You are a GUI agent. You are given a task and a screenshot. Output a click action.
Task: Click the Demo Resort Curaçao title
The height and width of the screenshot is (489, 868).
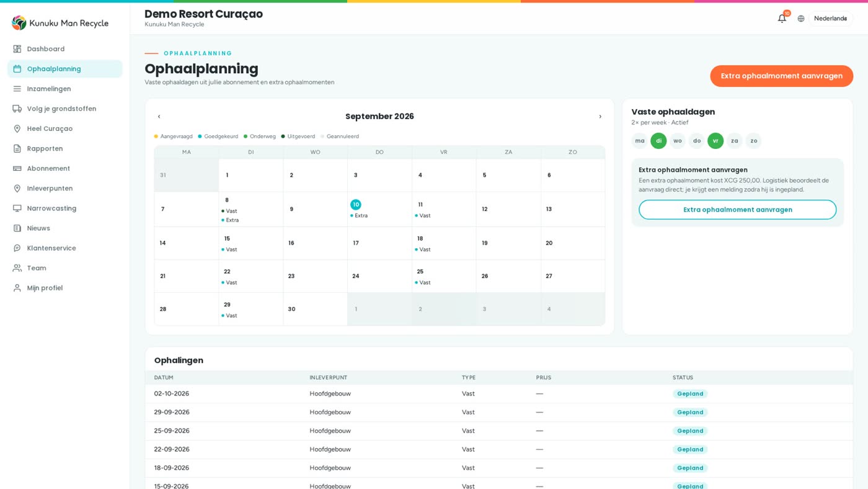point(203,14)
